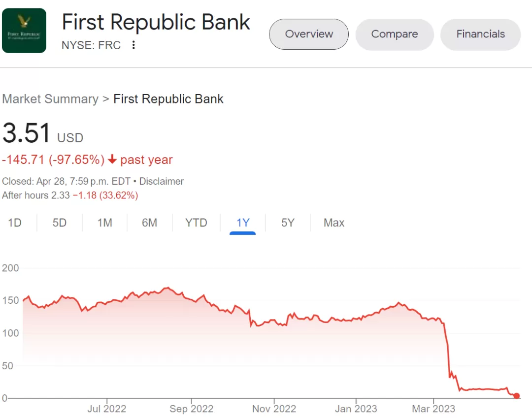Viewport: 532px width, 419px height.
Task: Open the Disclaimer link
Action: click(162, 181)
